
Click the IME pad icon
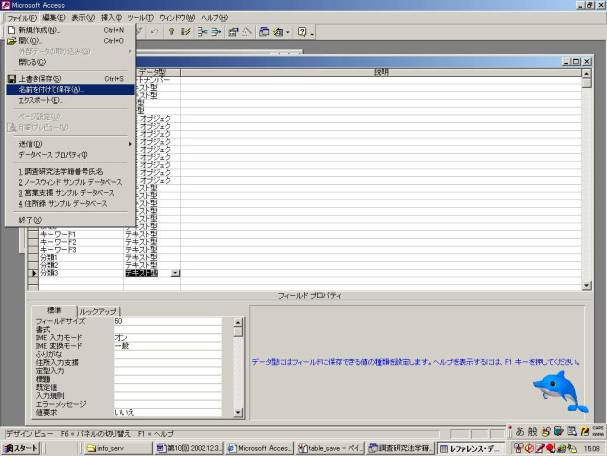[546, 431]
